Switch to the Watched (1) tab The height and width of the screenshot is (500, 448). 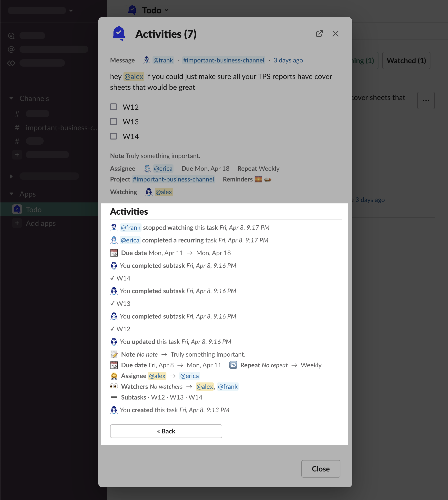[406, 60]
